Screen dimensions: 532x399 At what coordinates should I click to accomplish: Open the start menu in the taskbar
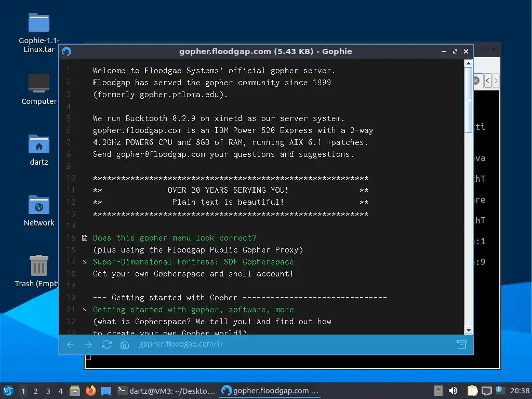click(8, 391)
